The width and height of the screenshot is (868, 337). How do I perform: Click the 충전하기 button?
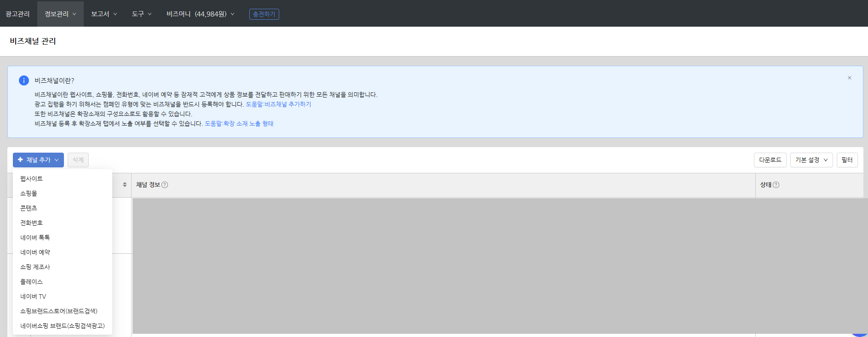[x=264, y=14]
